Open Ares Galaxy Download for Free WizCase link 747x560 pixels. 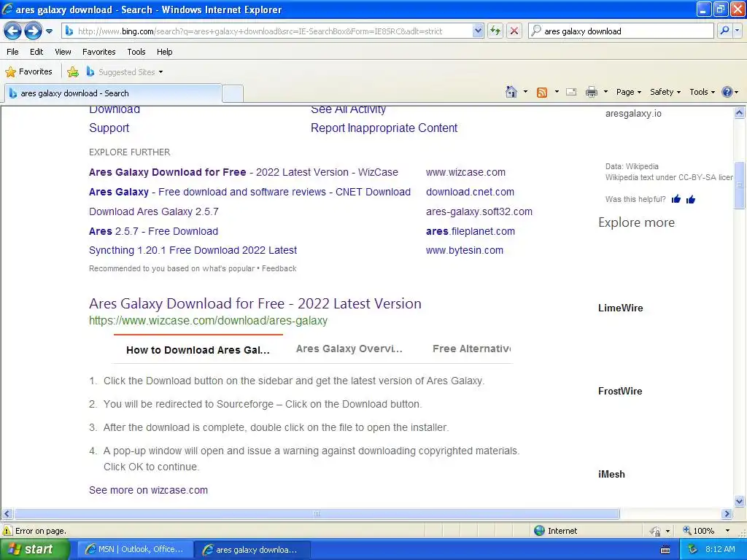[244, 172]
